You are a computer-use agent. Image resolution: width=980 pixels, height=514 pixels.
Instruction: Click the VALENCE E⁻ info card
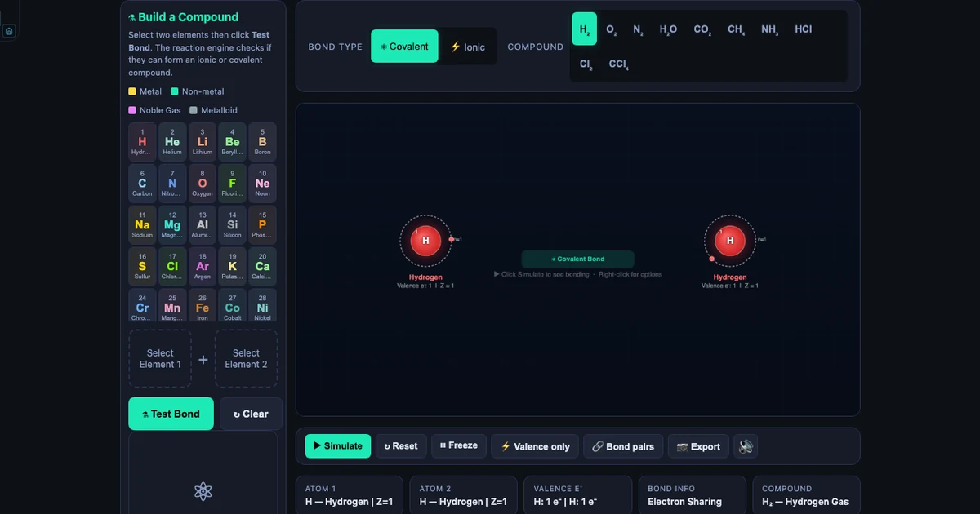578,495
